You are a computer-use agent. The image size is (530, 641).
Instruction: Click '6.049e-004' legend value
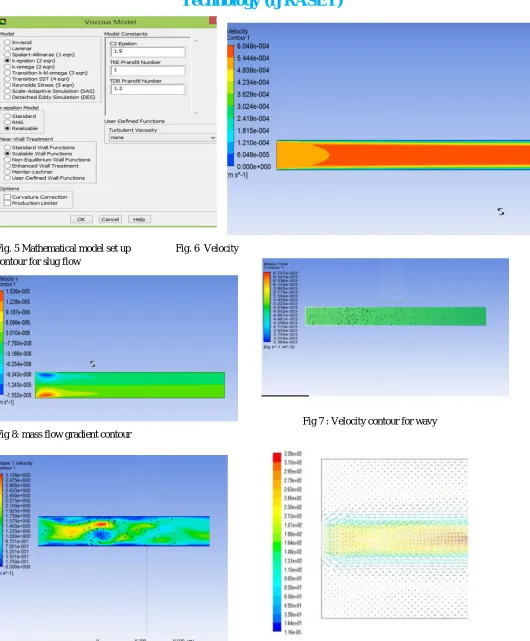[x=253, y=46]
